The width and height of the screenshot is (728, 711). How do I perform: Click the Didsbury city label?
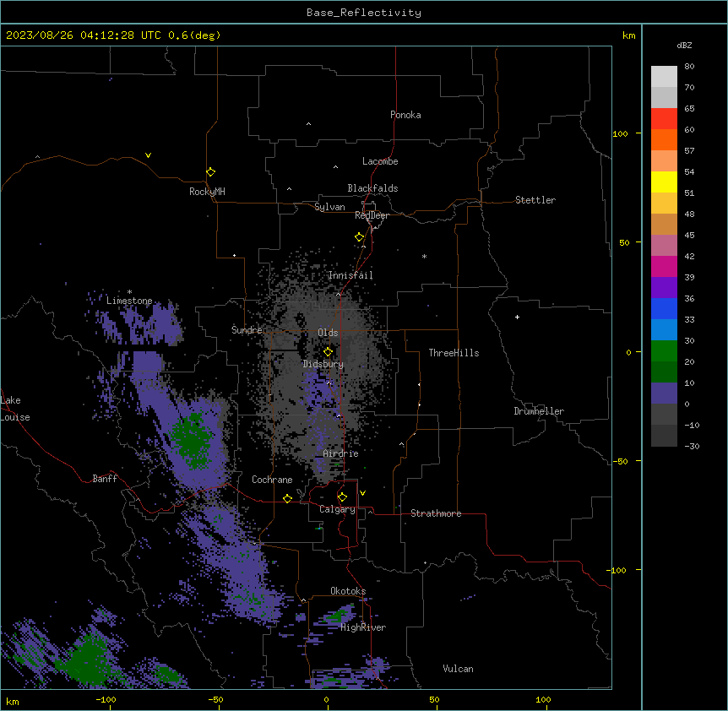pos(323,364)
